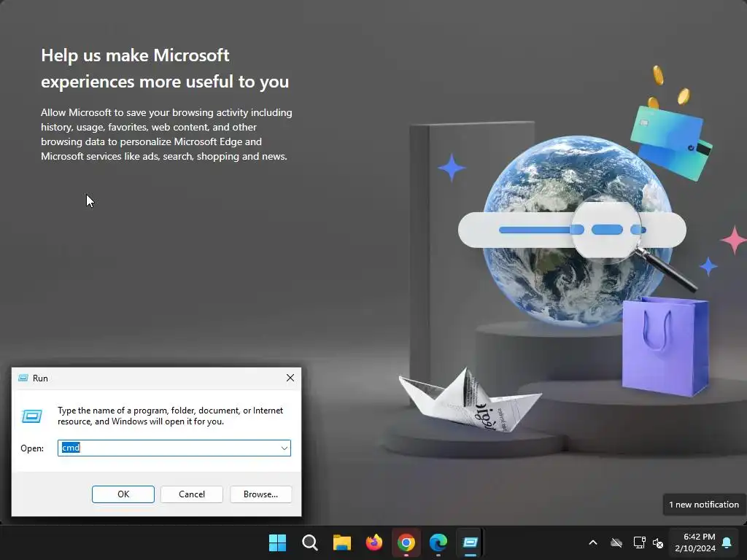Open Microsoft Edge from the taskbar
Viewport: 747px width, 560px height.
coord(438,542)
